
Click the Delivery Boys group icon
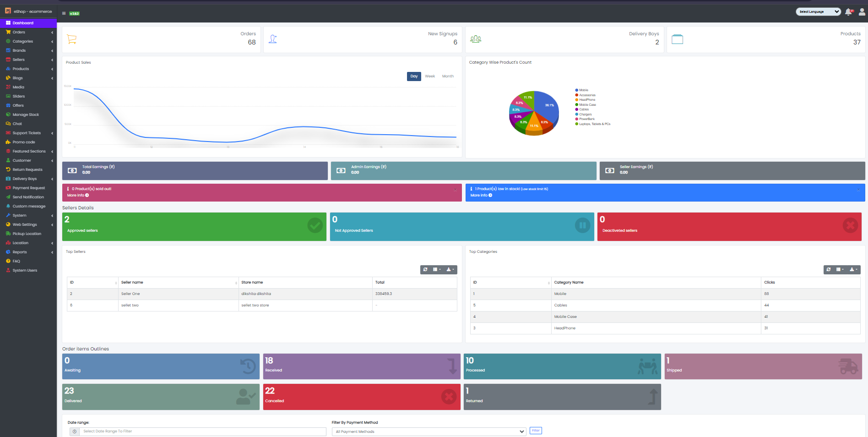(476, 39)
